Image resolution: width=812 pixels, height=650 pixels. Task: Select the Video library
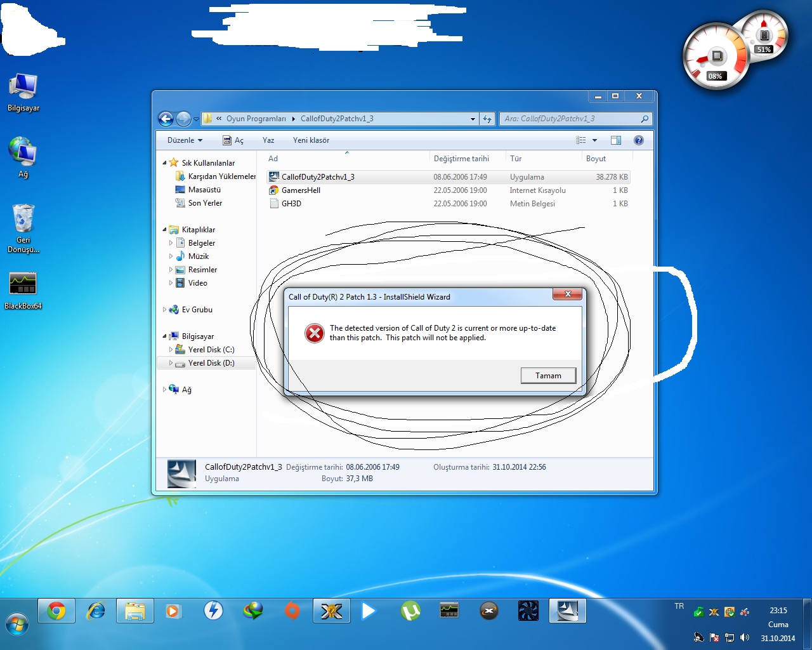coord(192,283)
